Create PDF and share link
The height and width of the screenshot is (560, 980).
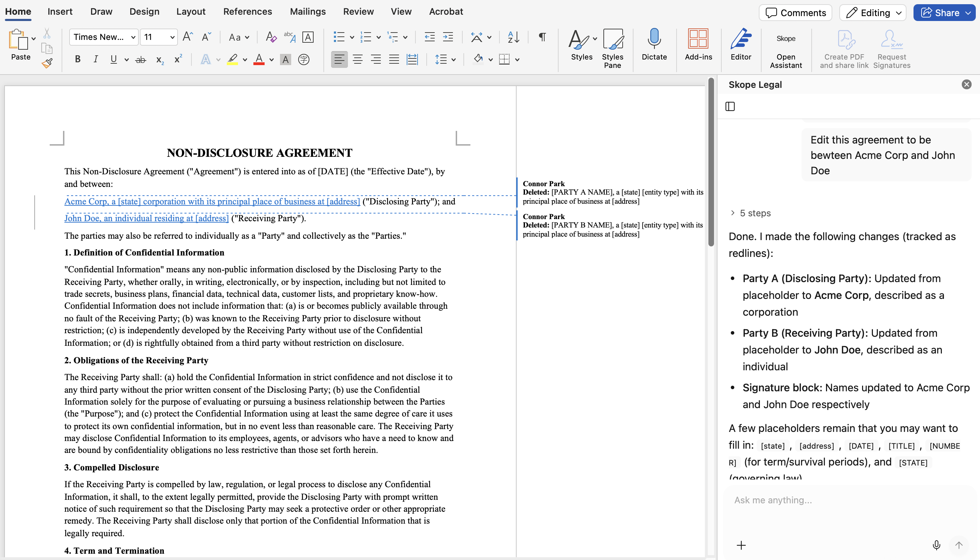pos(845,48)
